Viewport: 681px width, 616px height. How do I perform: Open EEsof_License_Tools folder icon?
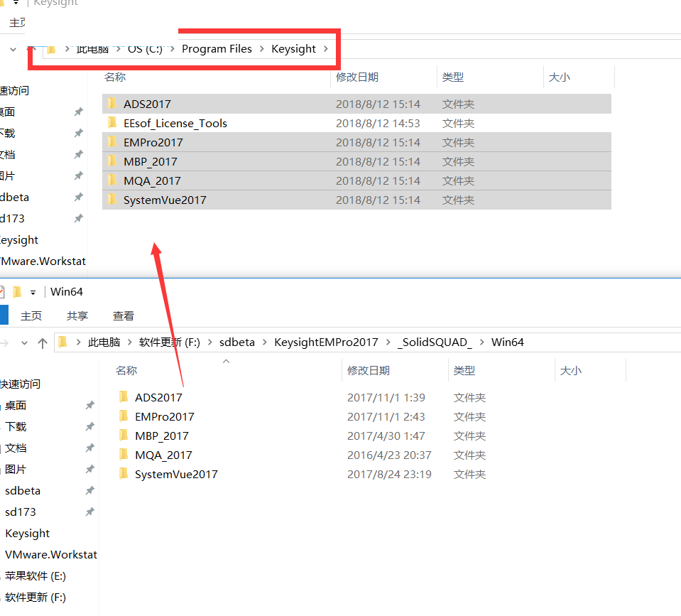click(x=112, y=123)
